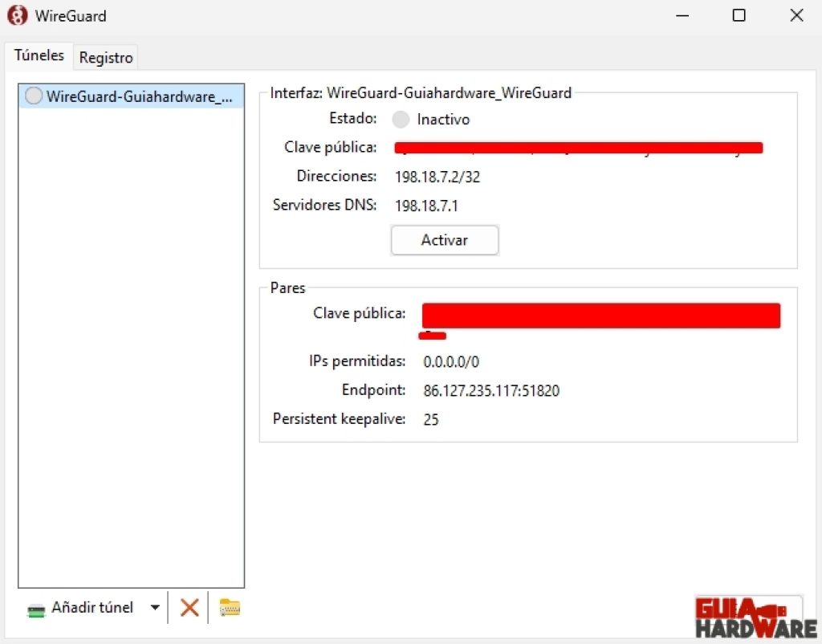The image size is (822, 644).
Task: Select the Túneles tab
Action: [x=38, y=55]
